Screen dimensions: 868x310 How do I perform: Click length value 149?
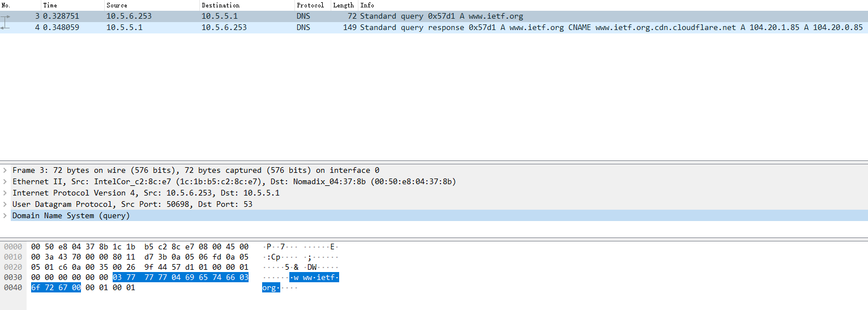[x=350, y=27]
